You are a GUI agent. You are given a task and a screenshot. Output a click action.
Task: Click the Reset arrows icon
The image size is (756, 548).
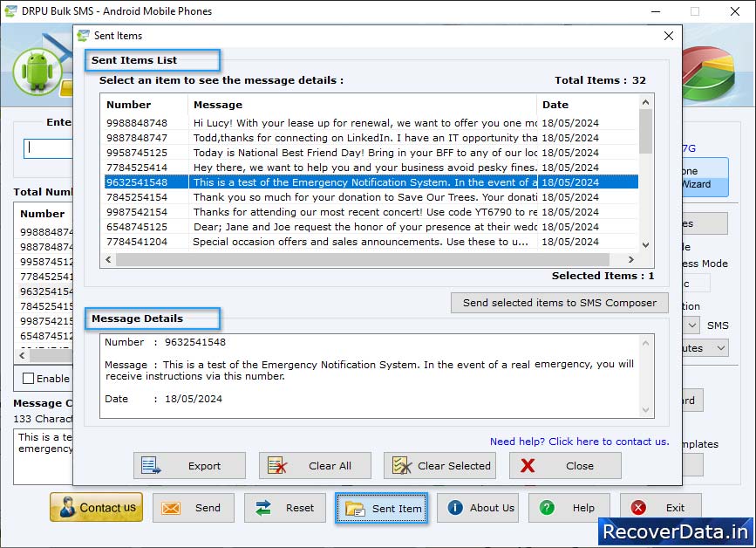(x=263, y=508)
